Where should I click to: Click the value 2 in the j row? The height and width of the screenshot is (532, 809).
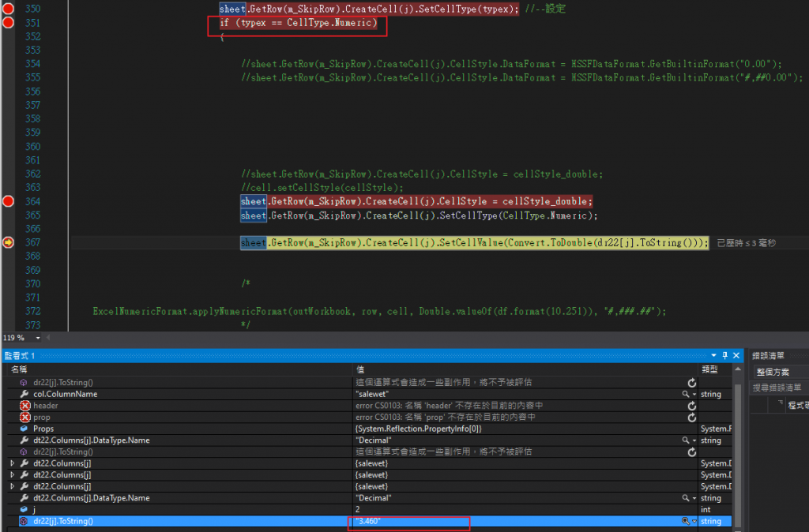click(358, 509)
